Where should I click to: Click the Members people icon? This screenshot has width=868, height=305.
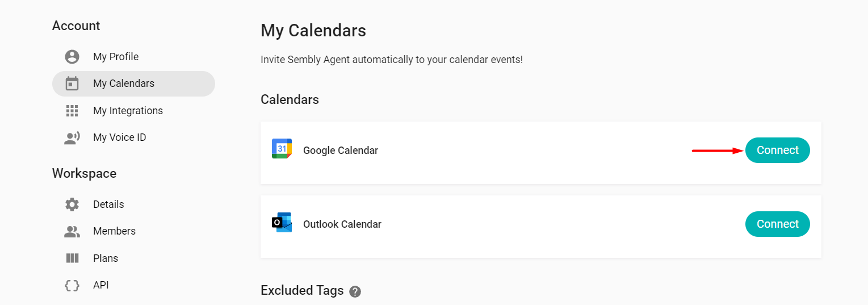(72, 231)
